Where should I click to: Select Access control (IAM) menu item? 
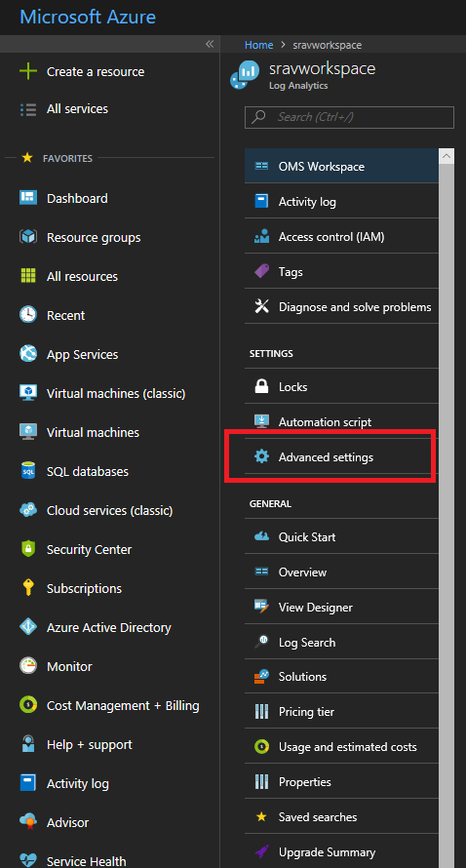pos(341,236)
